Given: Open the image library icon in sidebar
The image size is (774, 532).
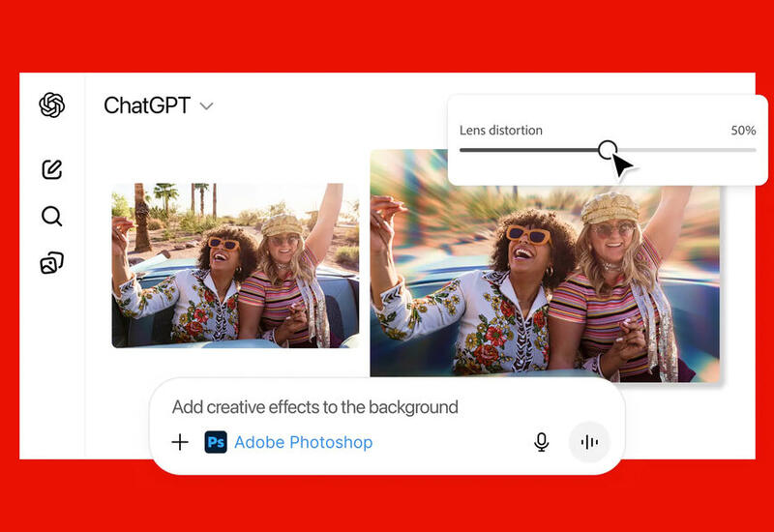Looking at the screenshot, I should click(x=52, y=262).
